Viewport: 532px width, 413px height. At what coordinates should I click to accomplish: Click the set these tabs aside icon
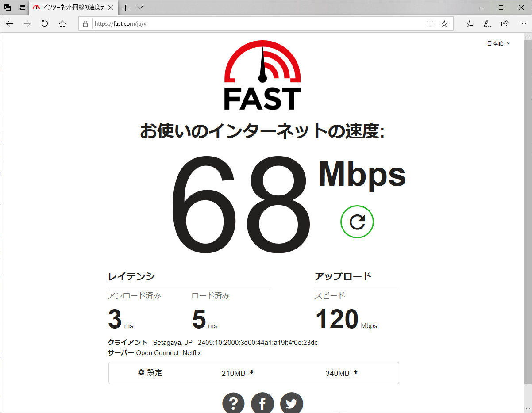coord(22,8)
